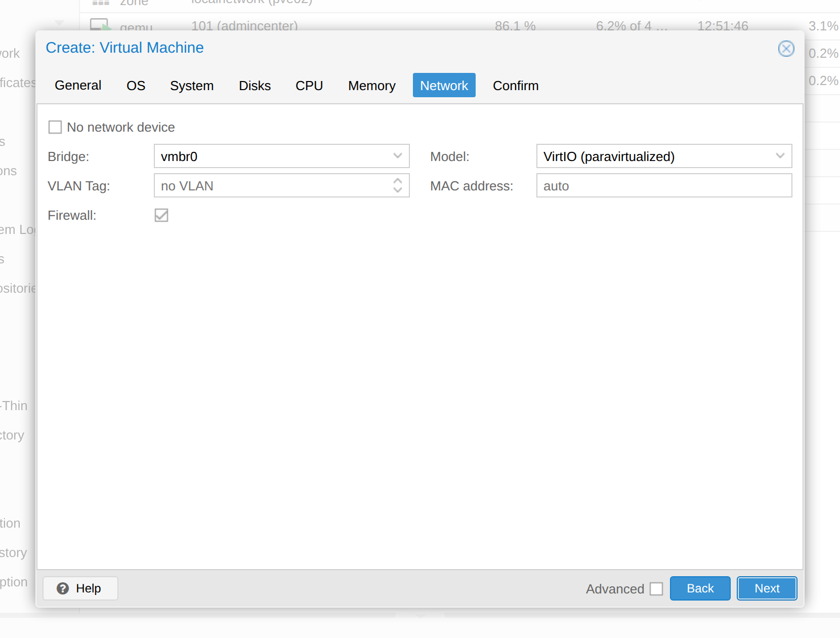The width and height of the screenshot is (840, 638).
Task: Click the Back button
Action: (700, 588)
